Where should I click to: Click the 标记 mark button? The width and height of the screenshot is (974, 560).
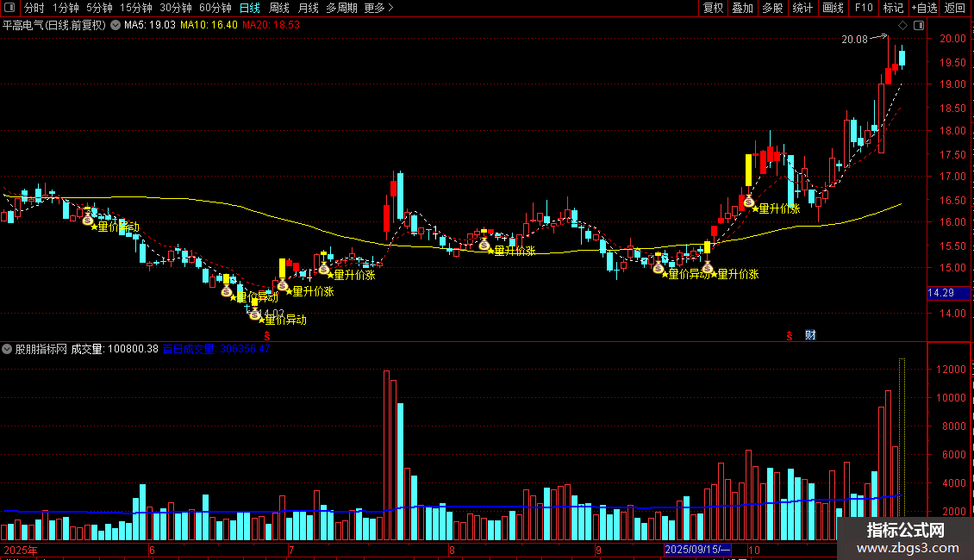tap(893, 8)
